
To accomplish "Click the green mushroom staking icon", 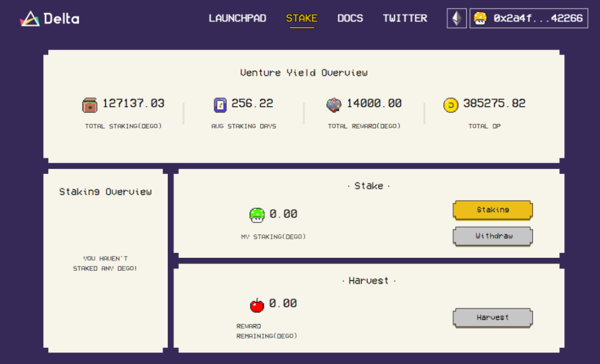I will (257, 215).
